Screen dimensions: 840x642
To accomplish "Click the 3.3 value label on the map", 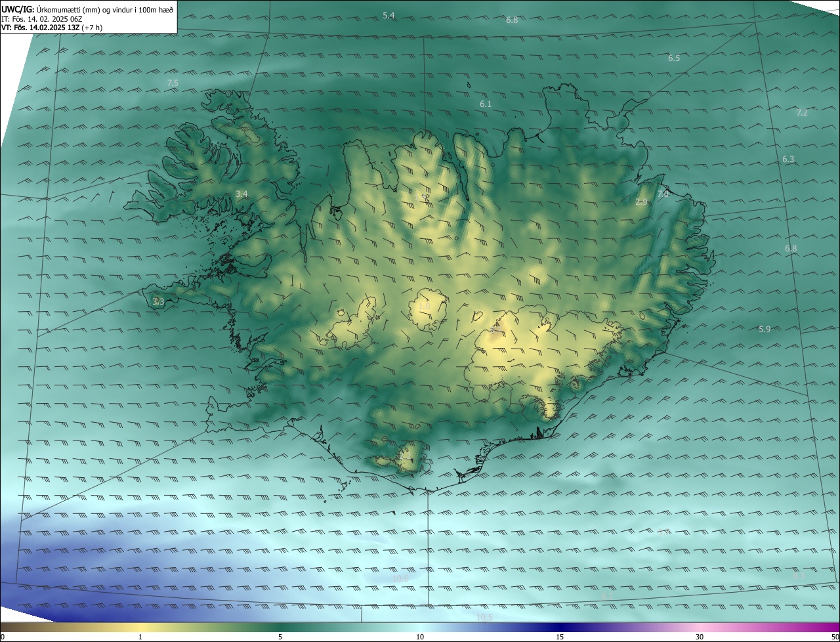I will point(158,302).
